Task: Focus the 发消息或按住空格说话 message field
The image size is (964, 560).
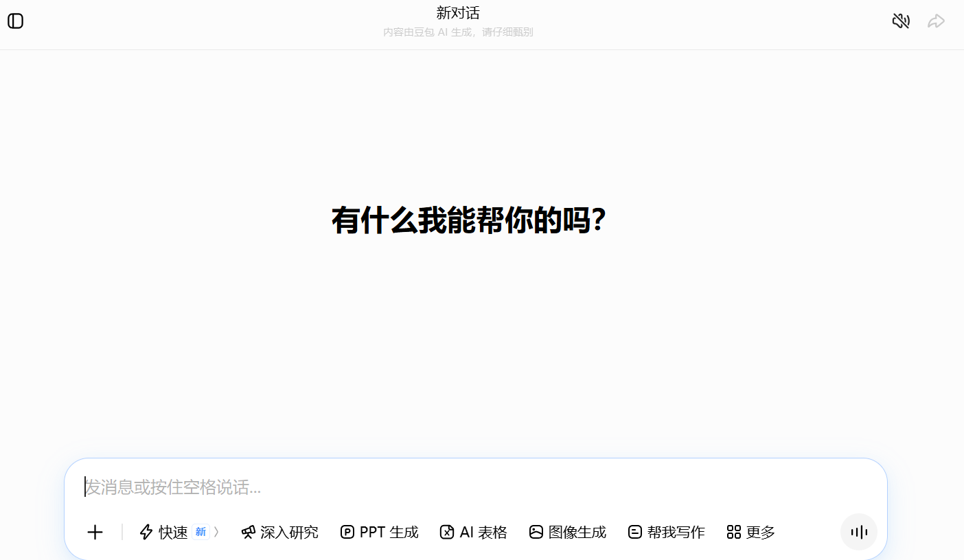Action: (x=475, y=487)
